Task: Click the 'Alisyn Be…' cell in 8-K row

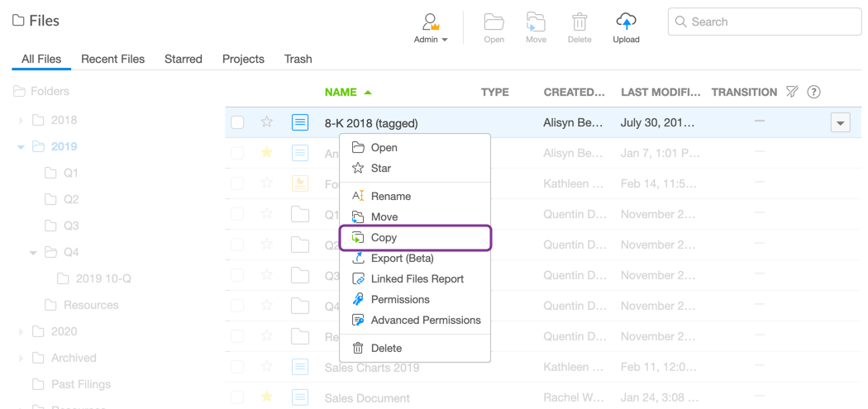Action: tap(574, 123)
